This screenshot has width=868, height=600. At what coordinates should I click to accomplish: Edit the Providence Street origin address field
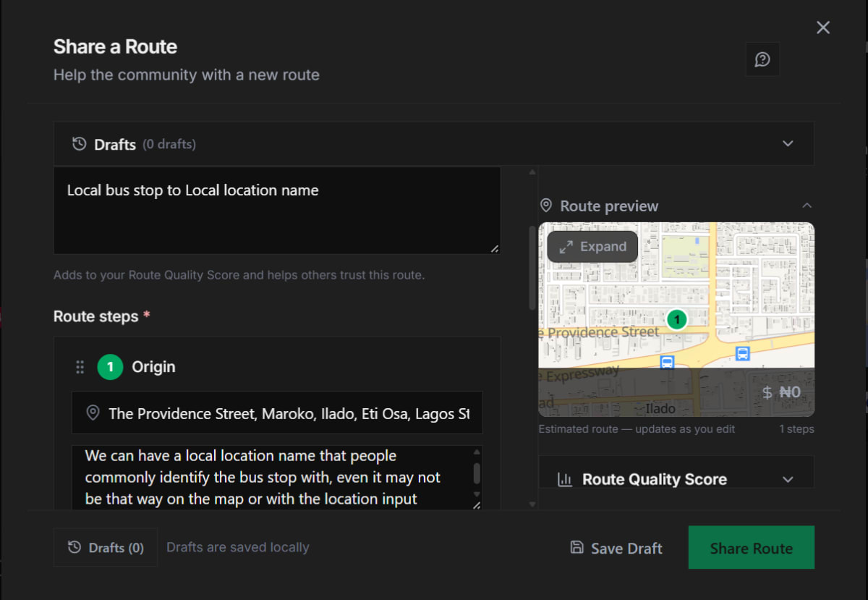(x=277, y=413)
